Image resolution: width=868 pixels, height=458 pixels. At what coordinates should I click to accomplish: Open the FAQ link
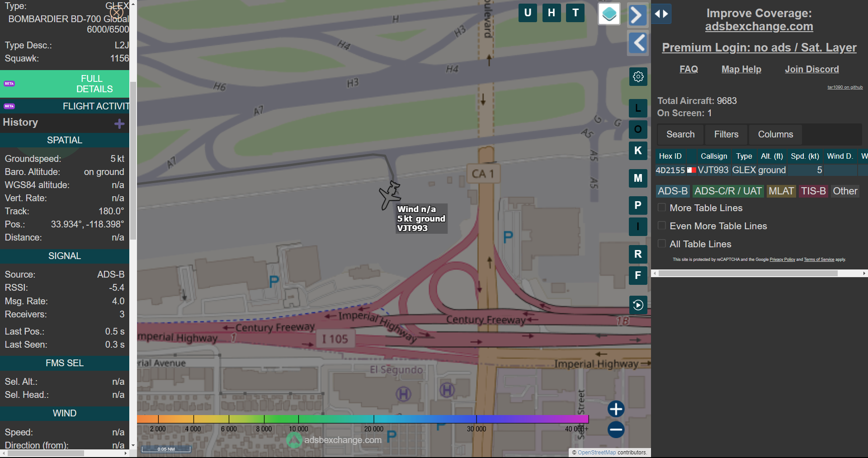689,69
